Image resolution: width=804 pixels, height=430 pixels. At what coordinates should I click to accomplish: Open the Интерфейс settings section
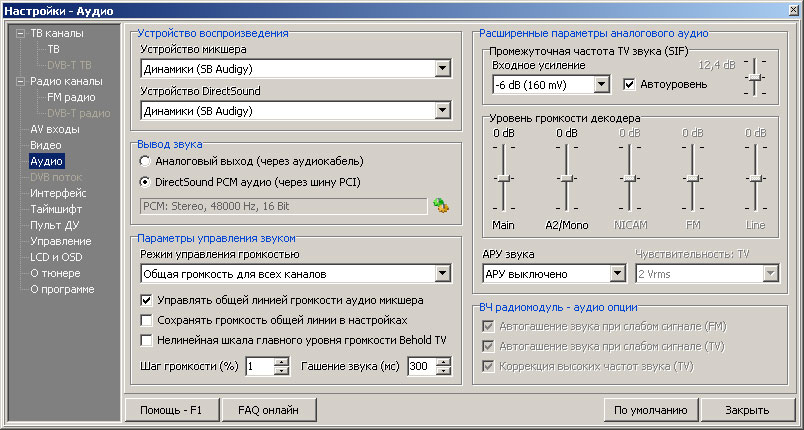[58, 193]
